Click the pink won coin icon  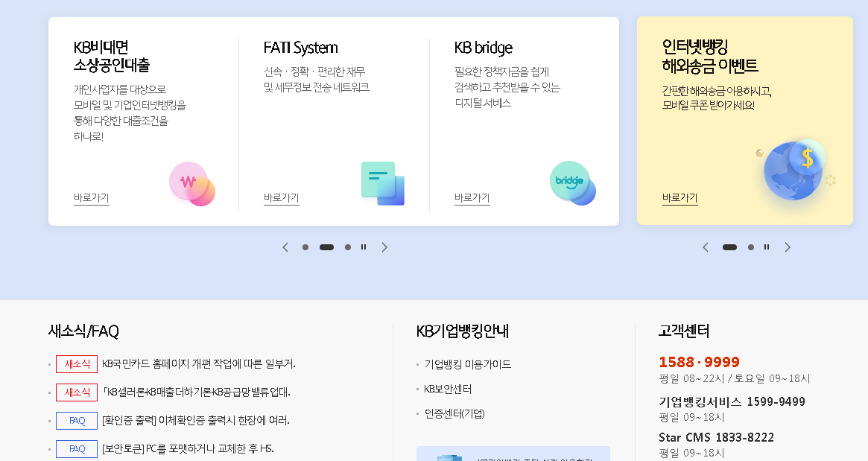click(x=192, y=184)
